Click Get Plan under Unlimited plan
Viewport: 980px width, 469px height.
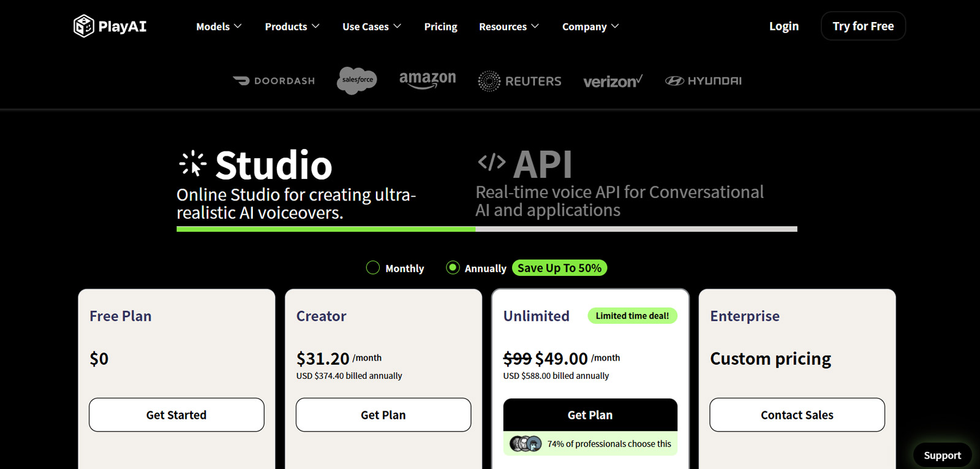(x=590, y=415)
